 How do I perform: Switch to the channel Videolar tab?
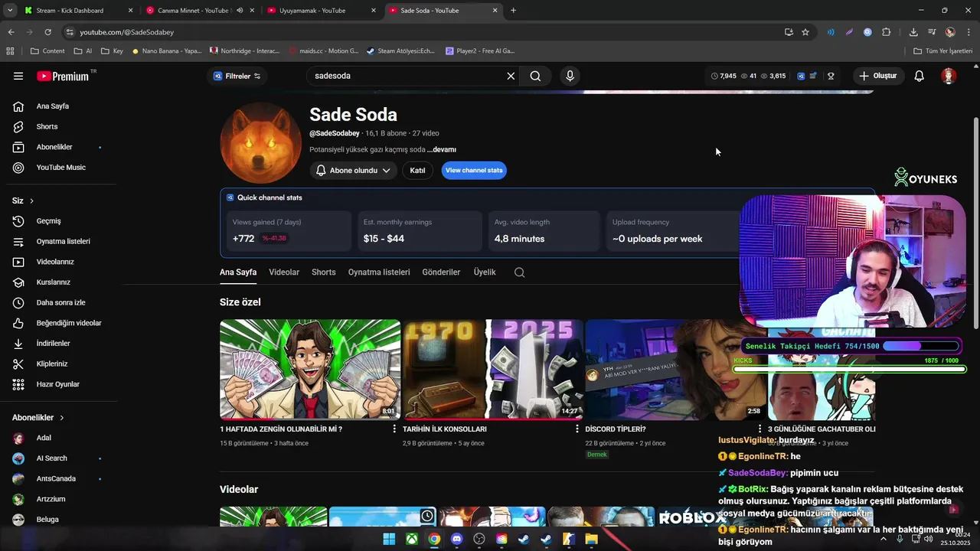(x=284, y=272)
